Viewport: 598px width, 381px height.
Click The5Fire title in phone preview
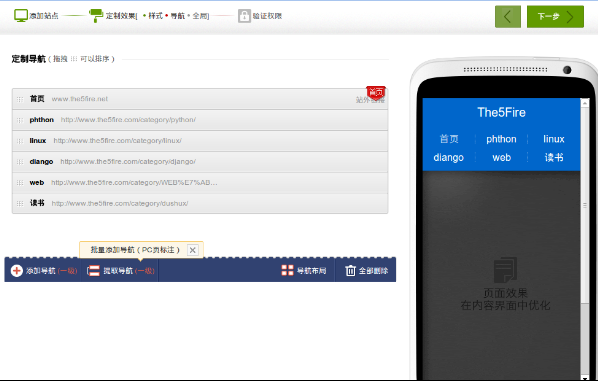click(x=502, y=113)
